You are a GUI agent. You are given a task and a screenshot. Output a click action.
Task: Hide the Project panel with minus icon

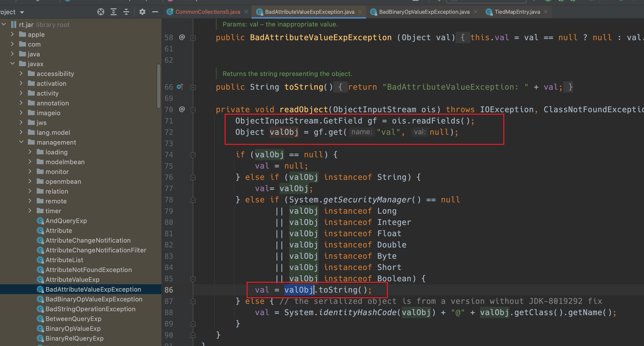coord(155,12)
